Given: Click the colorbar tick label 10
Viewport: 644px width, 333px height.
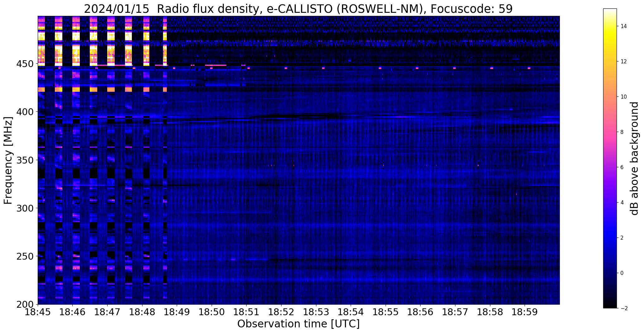Looking at the screenshot, I should [x=624, y=97].
